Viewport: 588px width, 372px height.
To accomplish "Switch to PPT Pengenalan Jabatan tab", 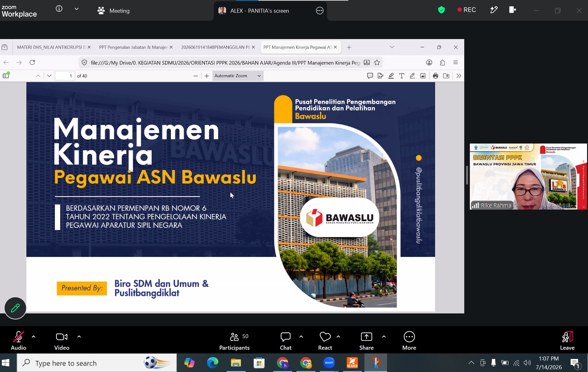I will pos(133,47).
